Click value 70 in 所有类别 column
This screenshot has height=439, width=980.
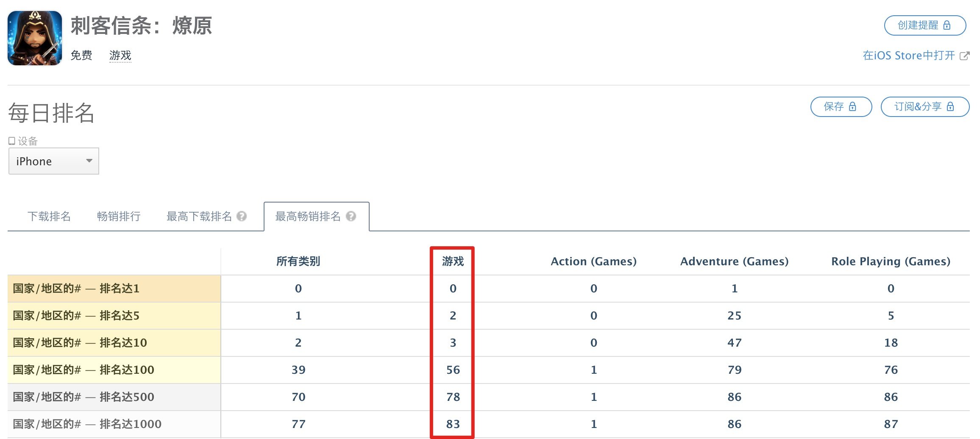coord(298,397)
